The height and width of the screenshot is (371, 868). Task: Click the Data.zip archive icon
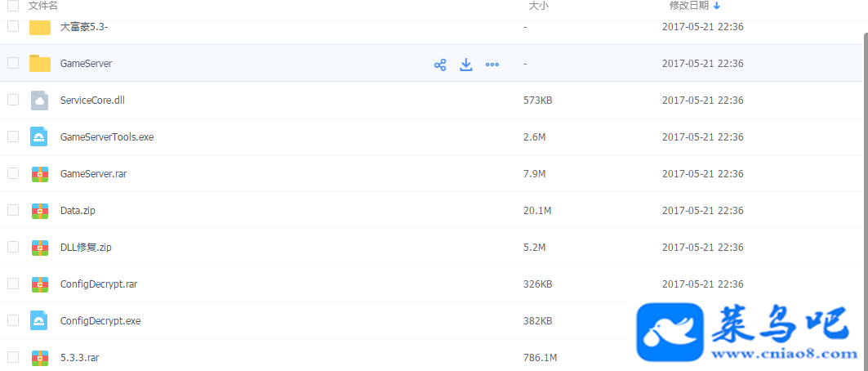(40, 210)
